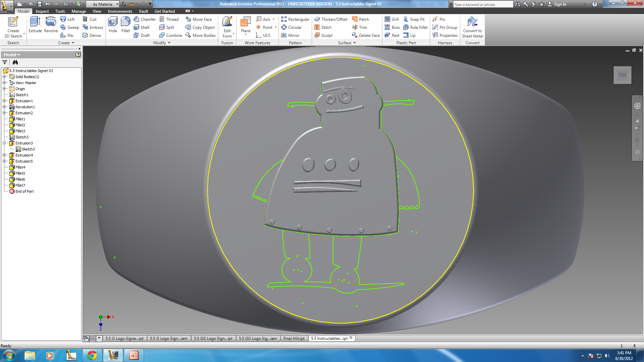Open the Inspect ribbon tab
The width and height of the screenshot is (644, 362).
42,11
